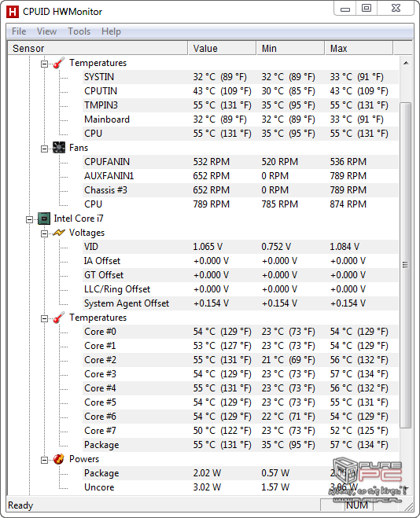The image size is (420, 518).
Task: Select the CPU row under upper Temperatures
Action: (x=240, y=134)
